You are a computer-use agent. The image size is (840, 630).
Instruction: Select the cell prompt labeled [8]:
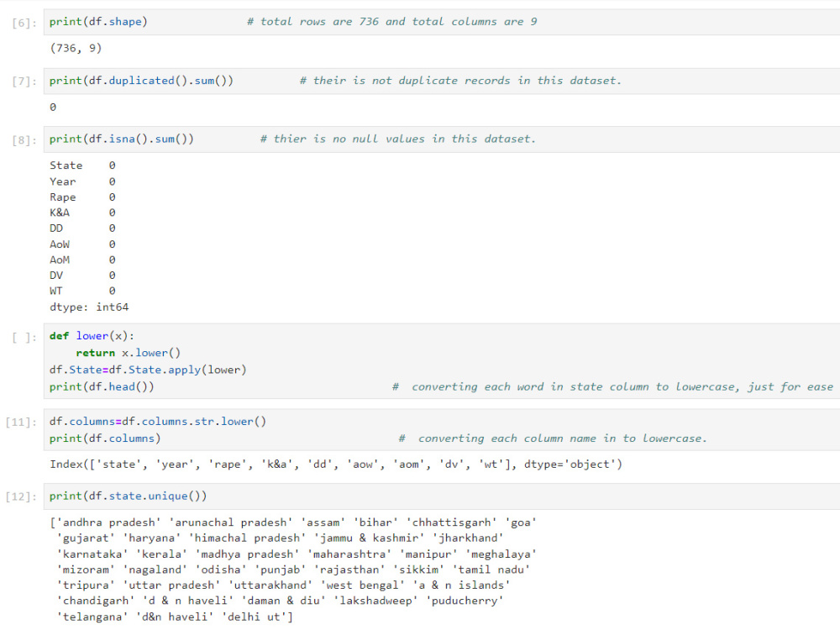(x=24, y=140)
